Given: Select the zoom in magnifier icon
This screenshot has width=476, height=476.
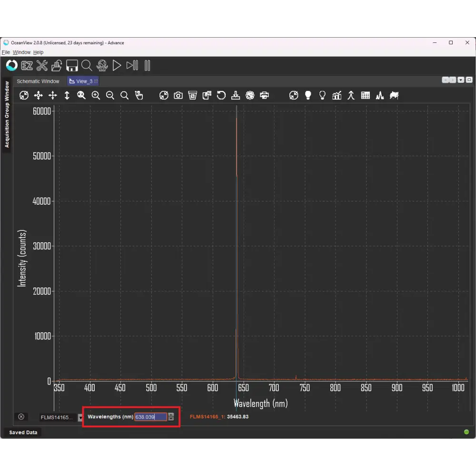Looking at the screenshot, I should (96, 96).
